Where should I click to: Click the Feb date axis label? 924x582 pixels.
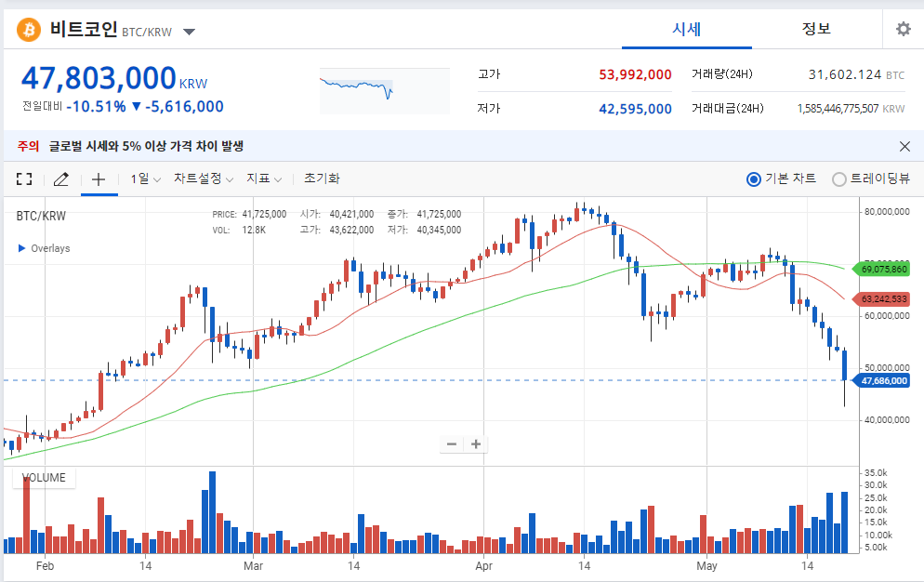pos(45,566)
